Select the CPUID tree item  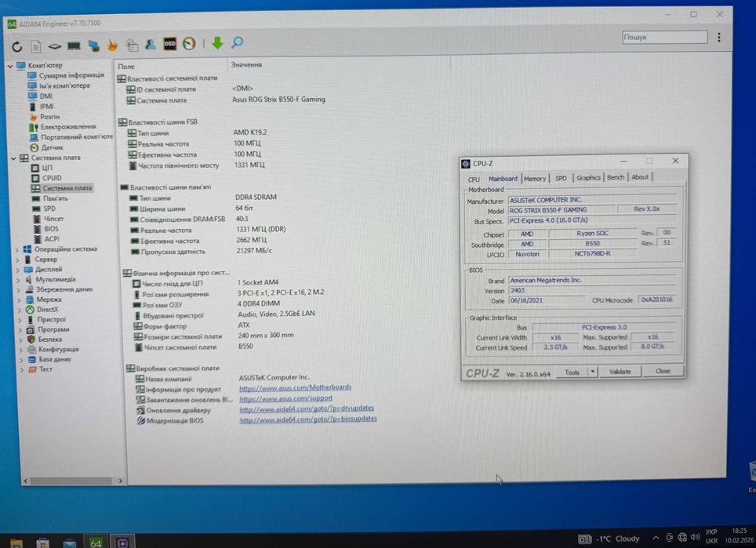[52, 178]
